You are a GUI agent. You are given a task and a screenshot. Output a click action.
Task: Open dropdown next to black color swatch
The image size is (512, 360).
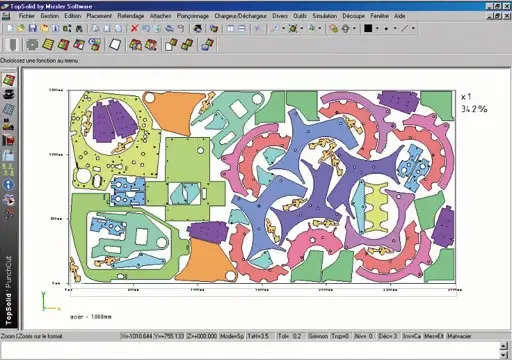pyautogui.click(x=377, y=29)
